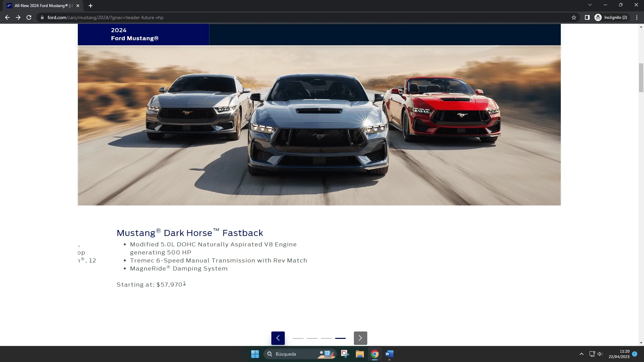View site security lock info
This screenshot has height=362, width=644.
(42, 17)
